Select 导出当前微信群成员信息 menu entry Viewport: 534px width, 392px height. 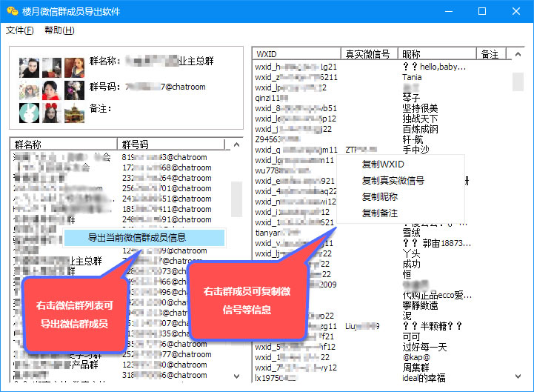tap(144, 238)
